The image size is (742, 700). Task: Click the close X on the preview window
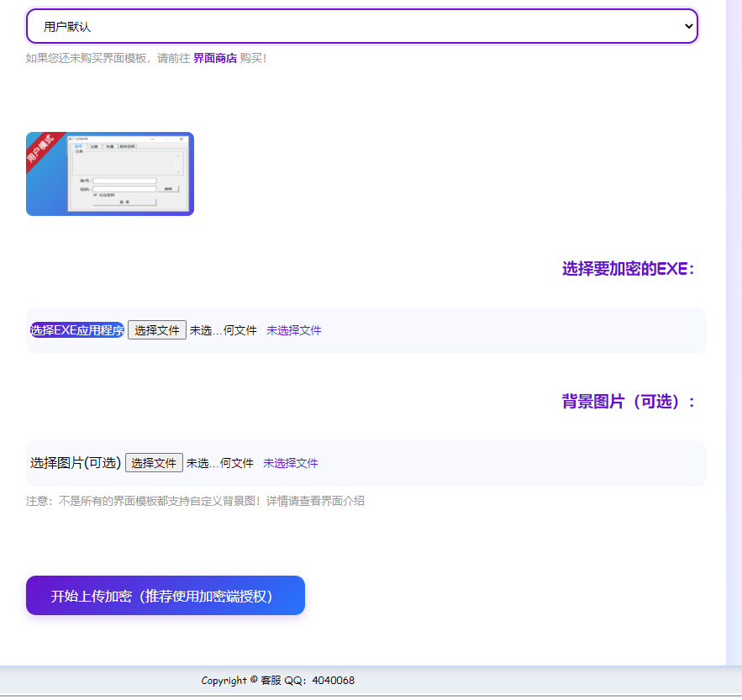pyautogui.click(x=182, y=139)
